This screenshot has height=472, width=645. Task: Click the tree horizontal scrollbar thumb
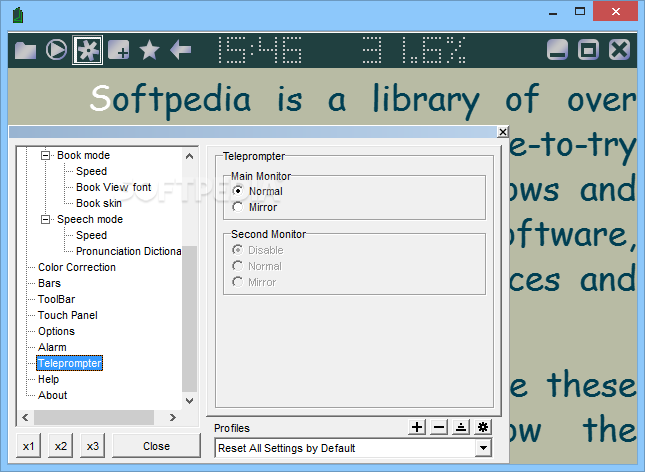(x=94, y=417)
